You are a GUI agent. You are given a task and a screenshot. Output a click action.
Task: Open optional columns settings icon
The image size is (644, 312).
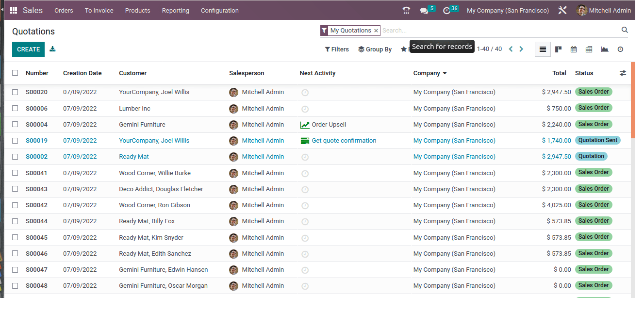point(623,73)
